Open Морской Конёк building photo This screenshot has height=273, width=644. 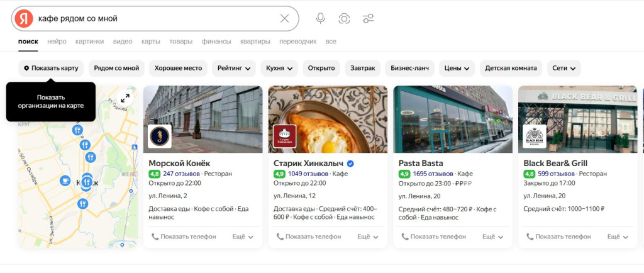[203, 119]
